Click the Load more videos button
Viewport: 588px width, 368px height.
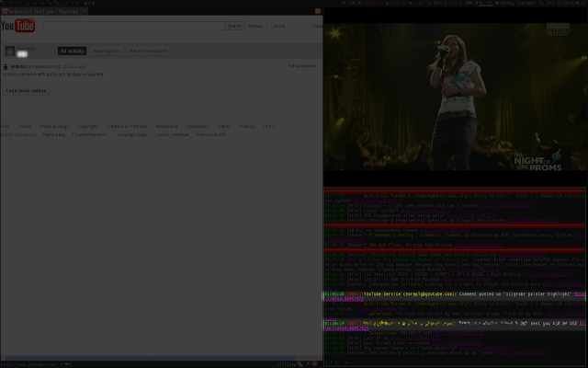26,91
